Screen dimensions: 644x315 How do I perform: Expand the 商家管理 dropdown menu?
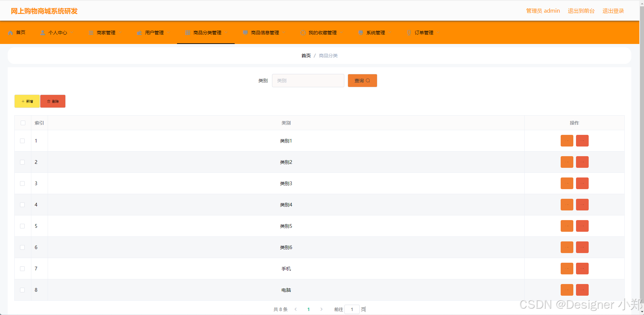pyautogui.click(x=105, y=33)
